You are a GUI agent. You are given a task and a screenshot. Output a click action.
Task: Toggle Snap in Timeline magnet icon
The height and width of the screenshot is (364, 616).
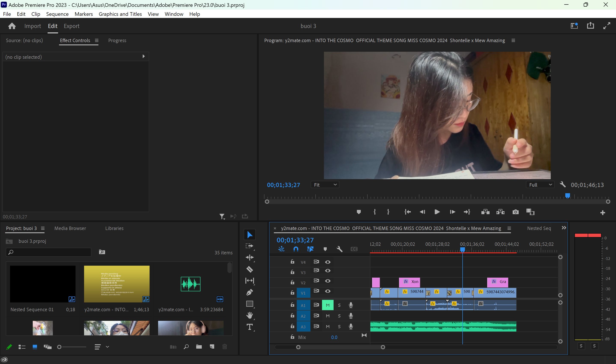pos(296,249)
